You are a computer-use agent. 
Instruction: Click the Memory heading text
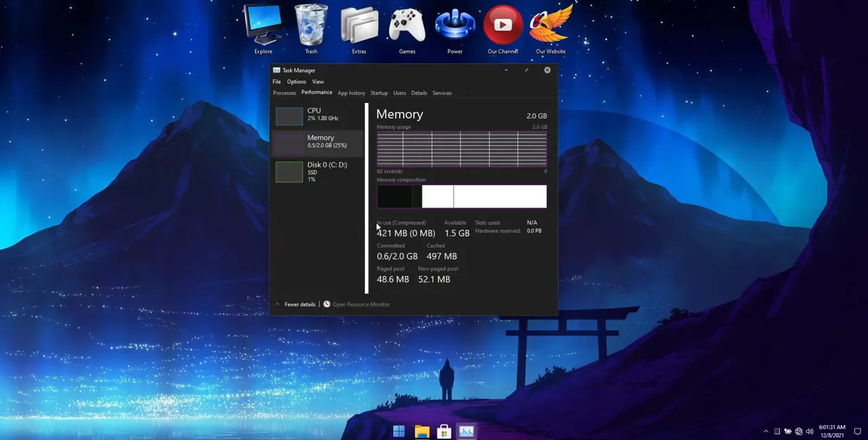click(x=399, y=115)
